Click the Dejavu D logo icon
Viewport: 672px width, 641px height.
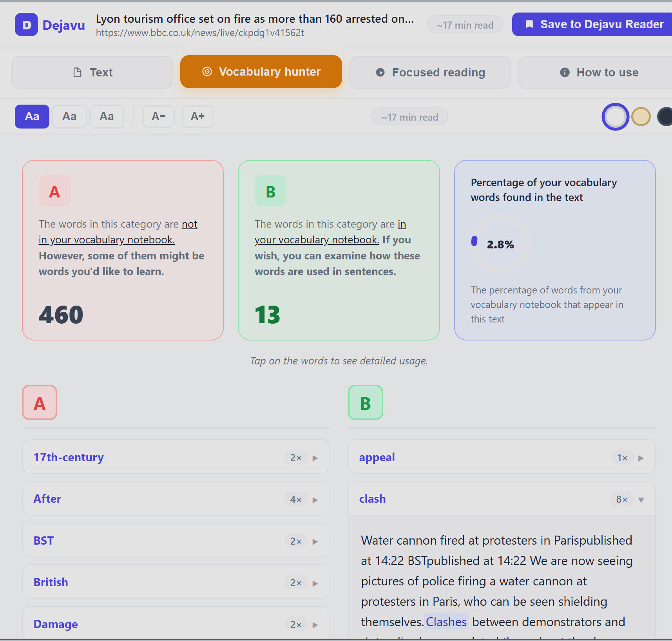[26, 25]
